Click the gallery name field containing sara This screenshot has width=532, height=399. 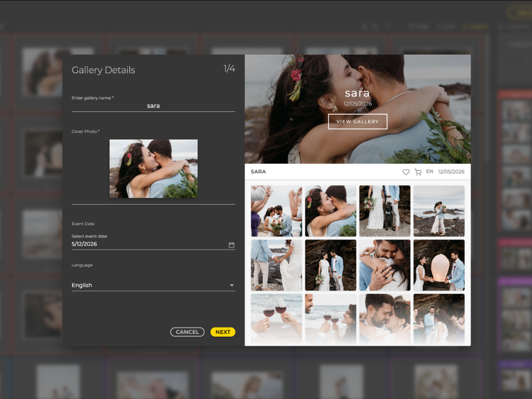coord(153,106)
